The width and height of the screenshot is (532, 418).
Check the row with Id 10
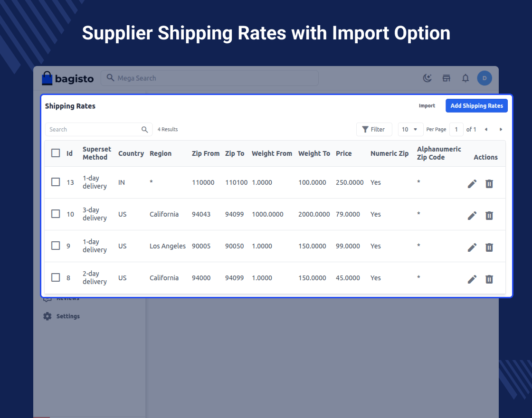coord(56,214)
